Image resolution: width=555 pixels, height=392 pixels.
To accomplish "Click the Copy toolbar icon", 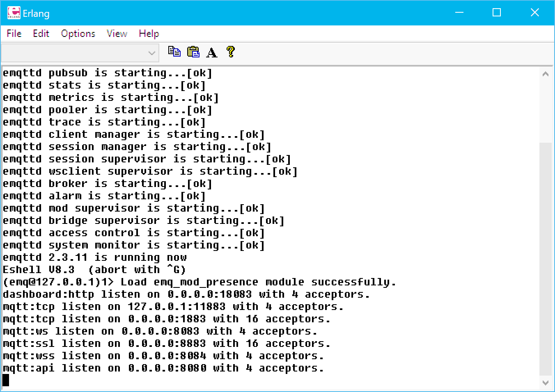I will point(174,52).
